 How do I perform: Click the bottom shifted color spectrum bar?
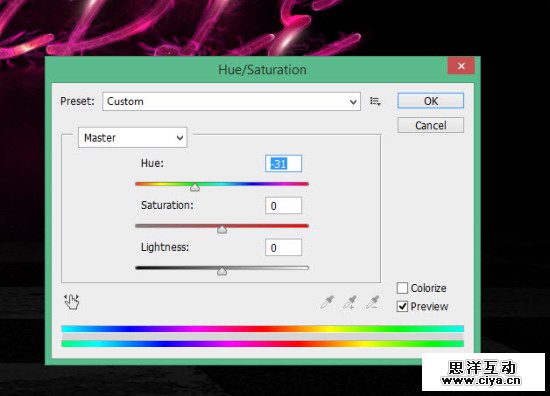(262, 344)
